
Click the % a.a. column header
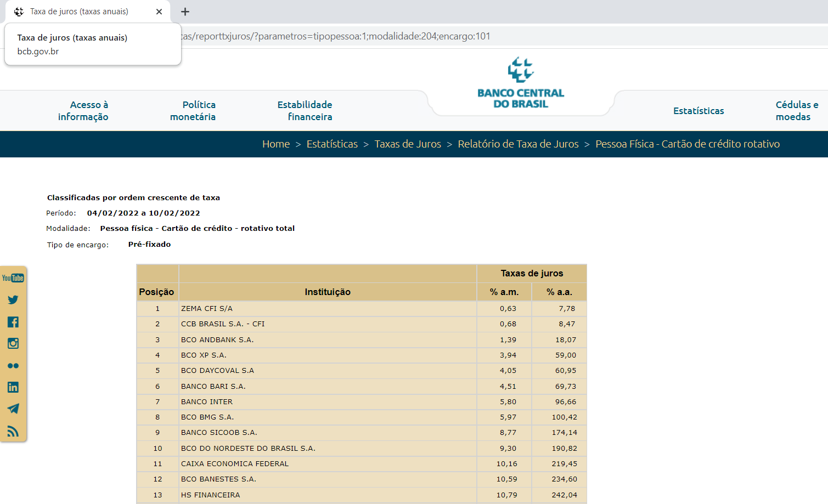(559, 292)
